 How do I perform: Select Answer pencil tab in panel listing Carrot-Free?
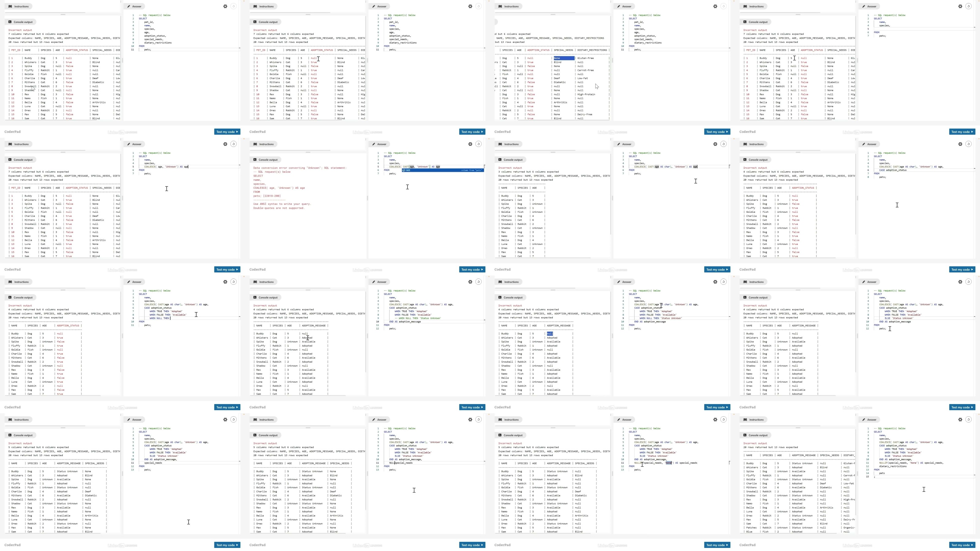tap(624, 6)
